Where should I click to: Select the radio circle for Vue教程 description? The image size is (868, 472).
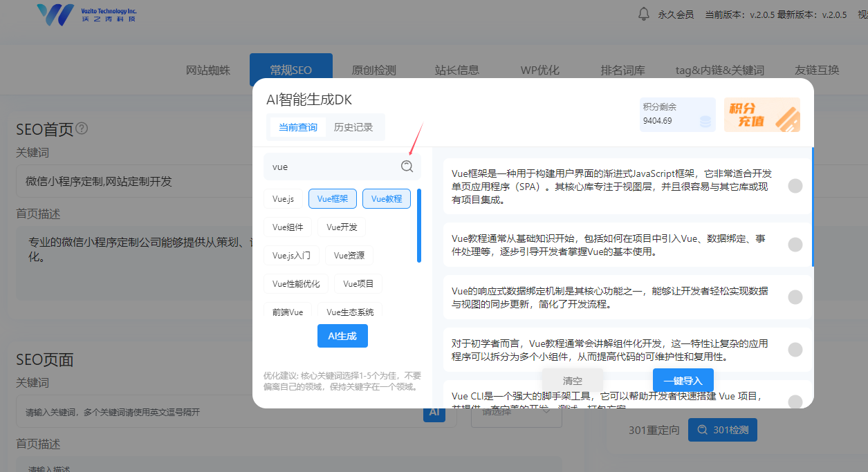(x=795, y=244)
